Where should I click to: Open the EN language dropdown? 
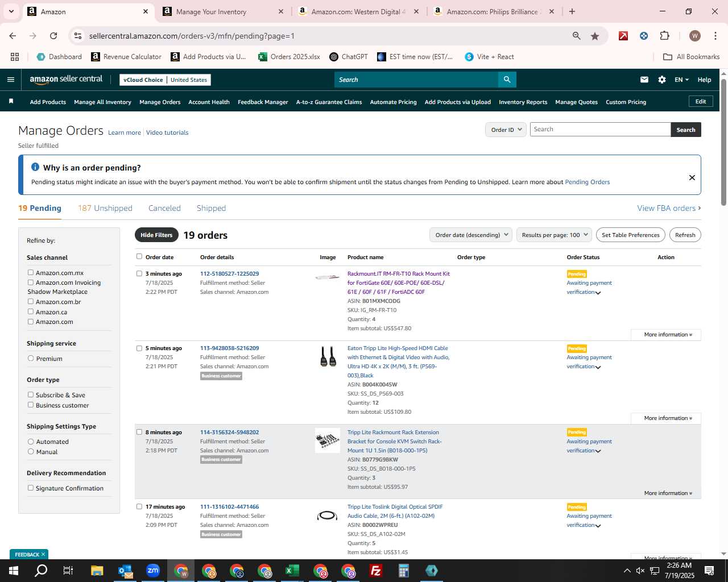coord(681,80)
